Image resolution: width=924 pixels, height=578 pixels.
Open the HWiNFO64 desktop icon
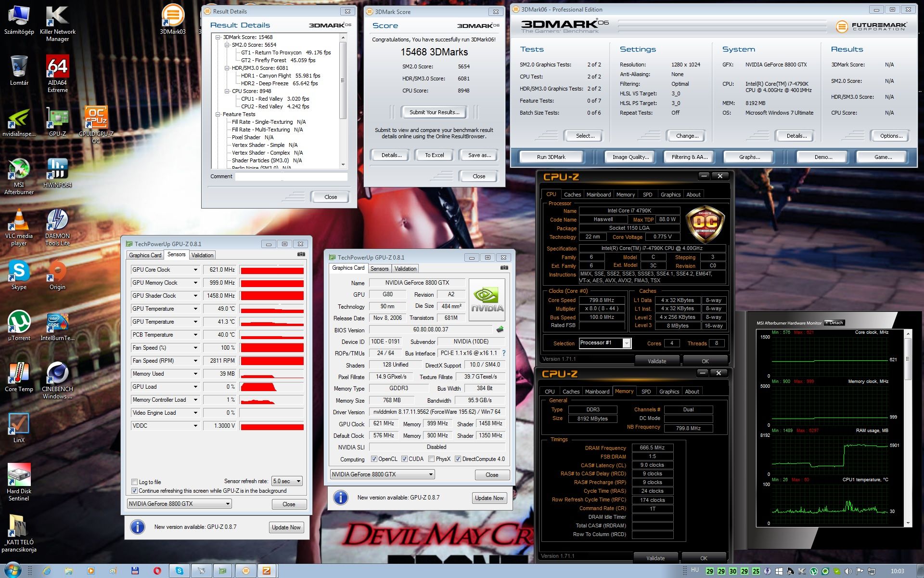pos(57,173)
